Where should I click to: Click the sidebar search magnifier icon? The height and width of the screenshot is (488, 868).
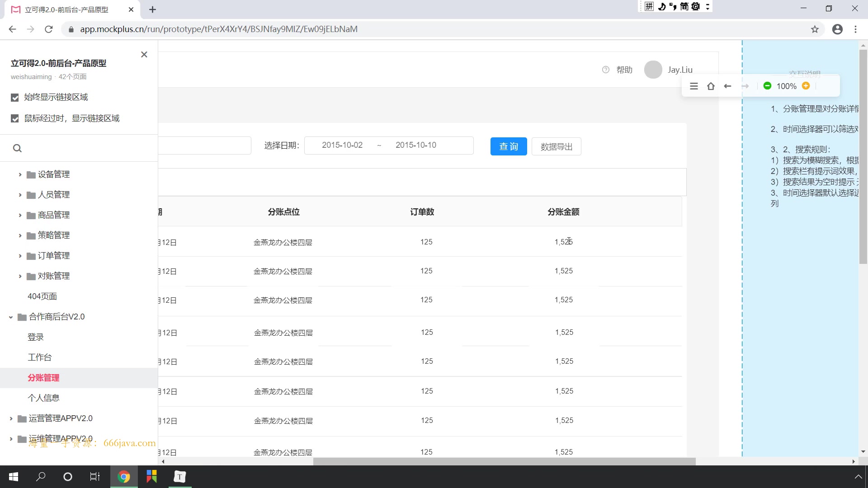pos(17,148)
